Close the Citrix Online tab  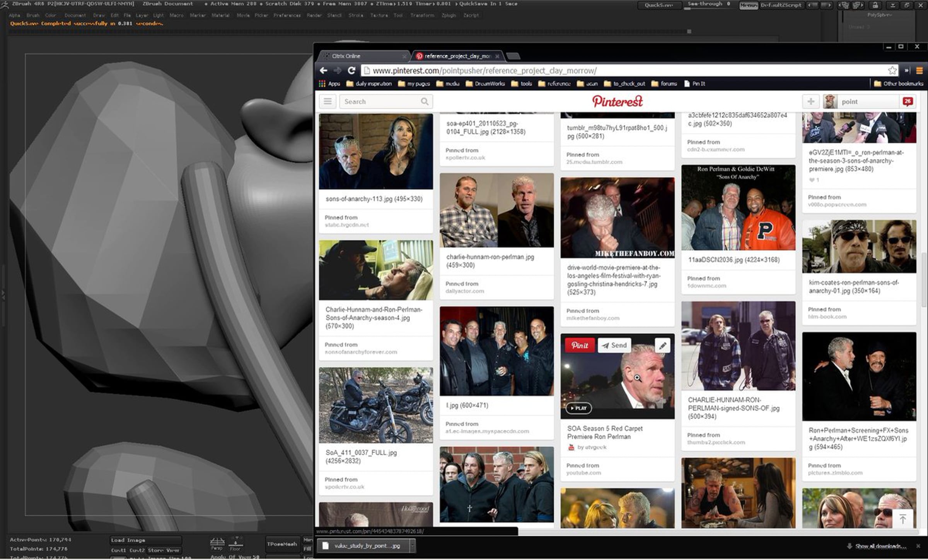pyautogui.click(x=404, y=56)
